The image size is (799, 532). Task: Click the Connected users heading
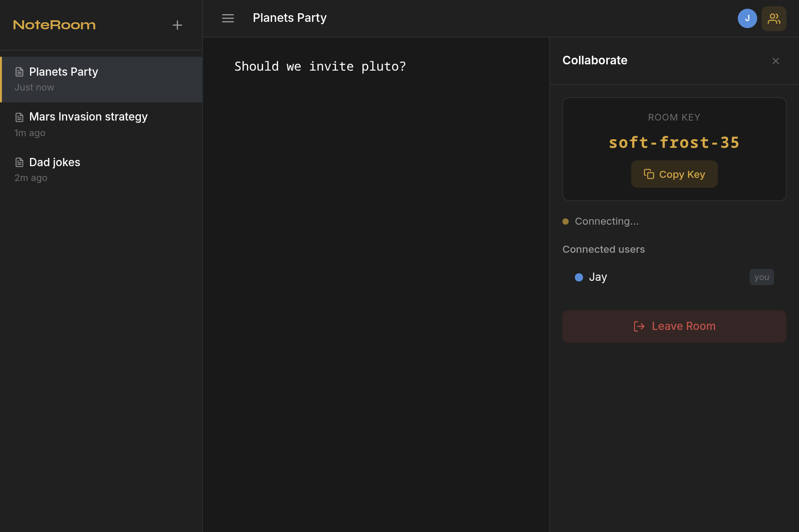(604, 250)
